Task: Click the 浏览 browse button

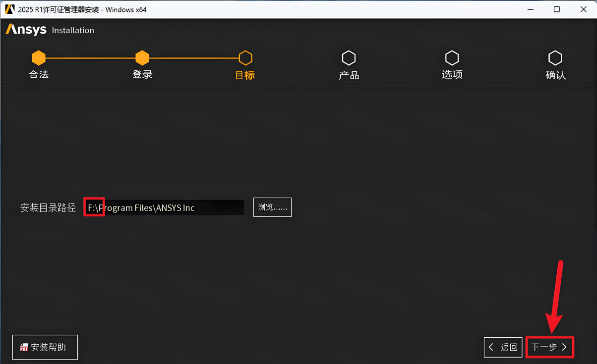Action: pos(272,207)
